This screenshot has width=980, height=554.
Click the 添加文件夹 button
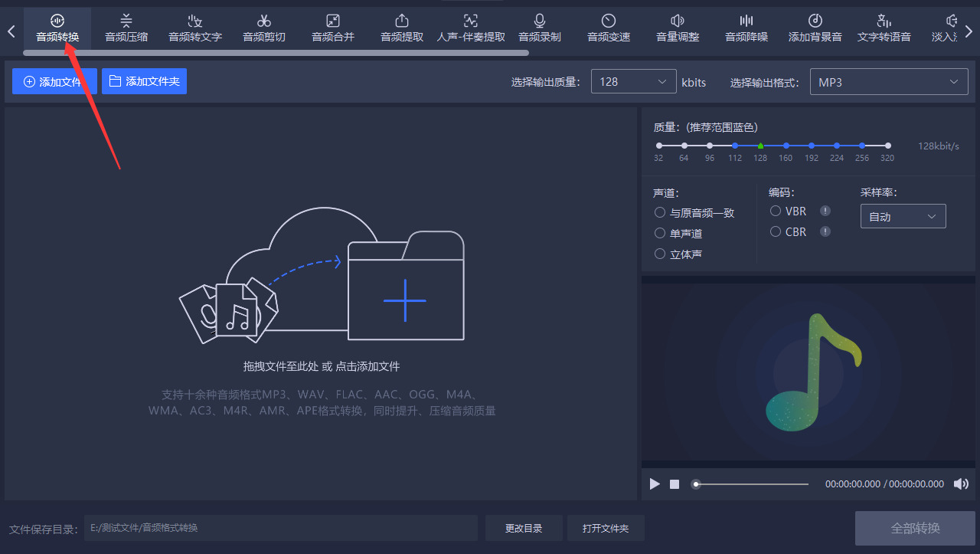coord(144,81)
